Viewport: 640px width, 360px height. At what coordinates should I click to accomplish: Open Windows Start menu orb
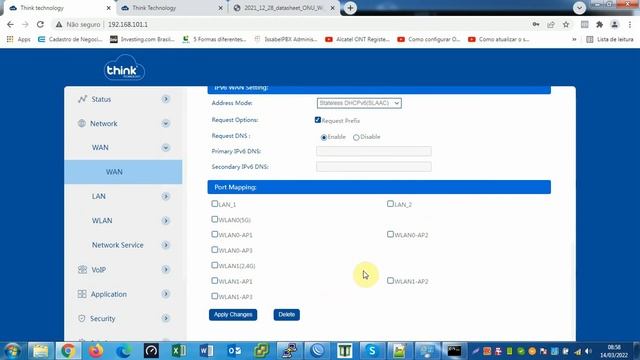(x=12, y=351)
